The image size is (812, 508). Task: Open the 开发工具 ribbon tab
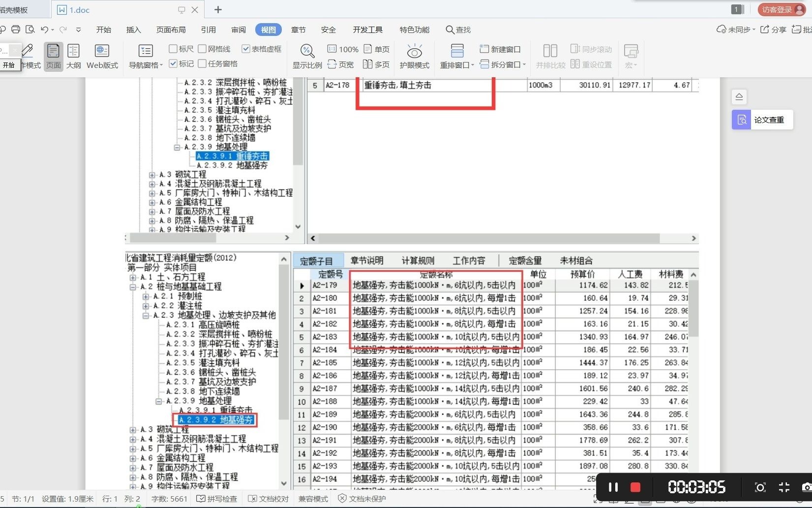click(x=368, y=30)
